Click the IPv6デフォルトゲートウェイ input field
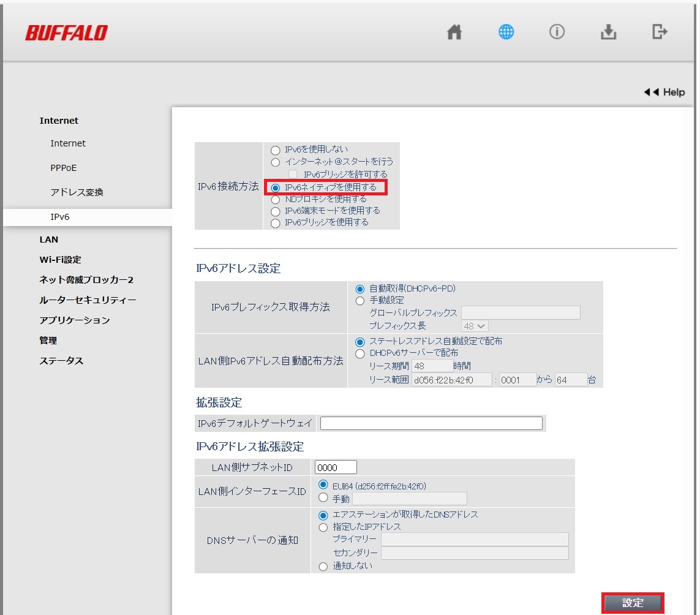700x615 pixels. pos(431,423)
